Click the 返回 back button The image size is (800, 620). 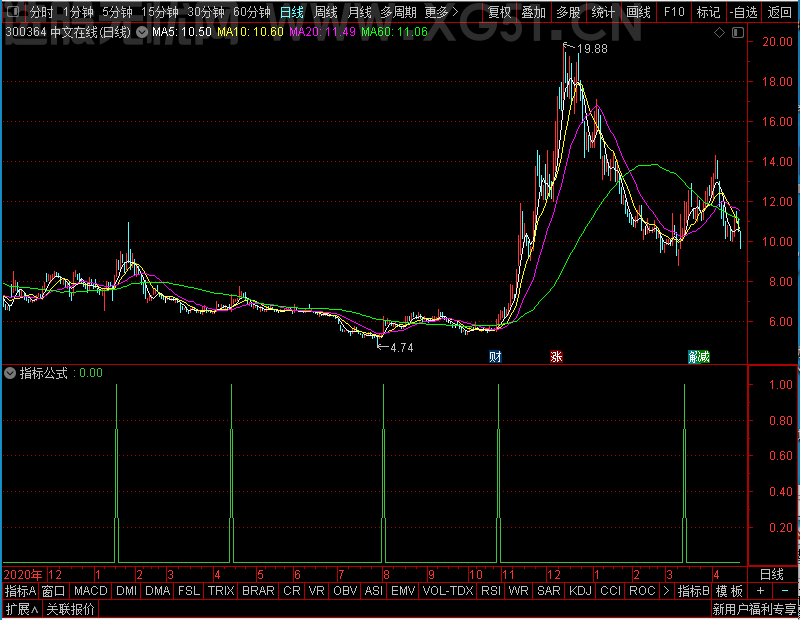click(x=780, y=12)
